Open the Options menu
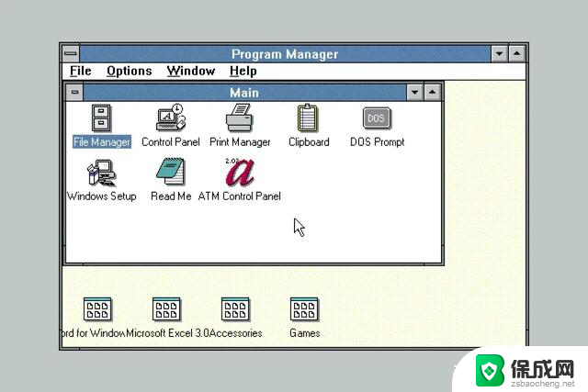588x392 pixels. click(x=130, y=71)
